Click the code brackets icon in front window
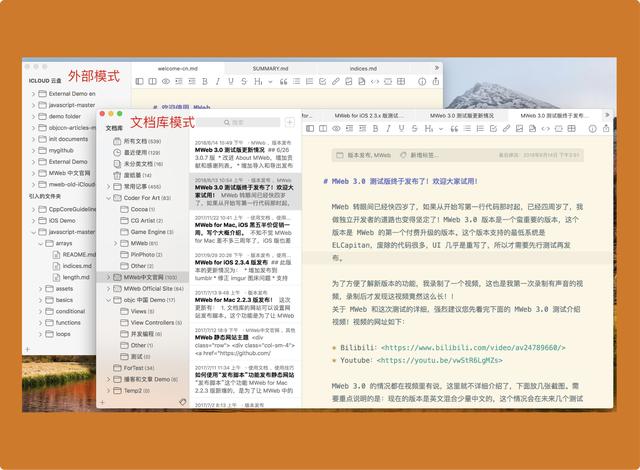The height and width of the screenshot is (470, 640). click(545, 129)
